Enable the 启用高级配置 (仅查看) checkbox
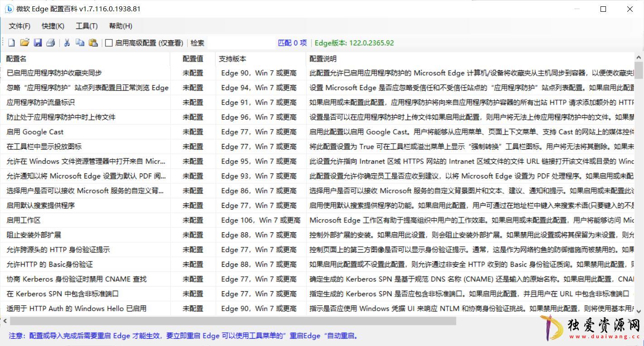644x346 pixels. coord(109,43)
